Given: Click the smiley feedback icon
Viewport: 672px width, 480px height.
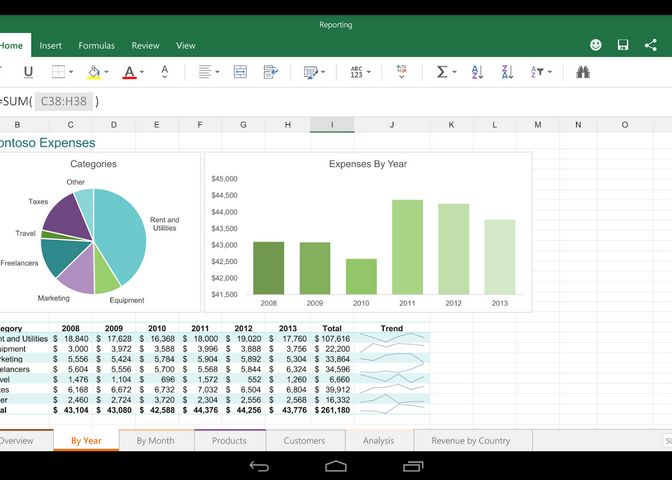Looking at the screenshot, I should 596,45.
